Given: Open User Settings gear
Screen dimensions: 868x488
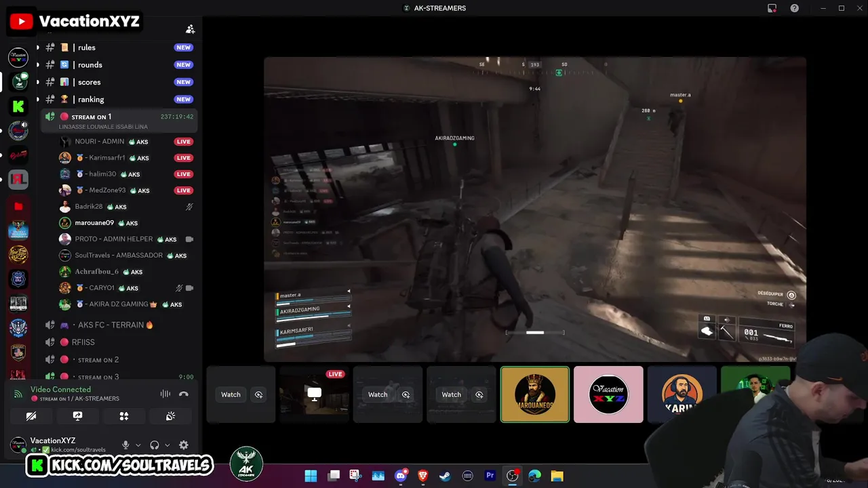Looking at the screenshot, I should click(x=184, y=445).
